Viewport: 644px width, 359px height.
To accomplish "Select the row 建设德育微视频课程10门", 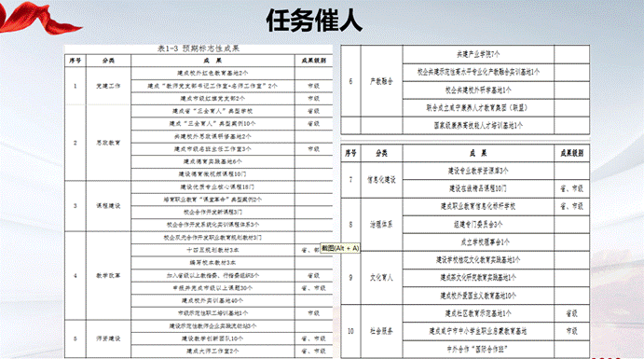I will point(212,174).
